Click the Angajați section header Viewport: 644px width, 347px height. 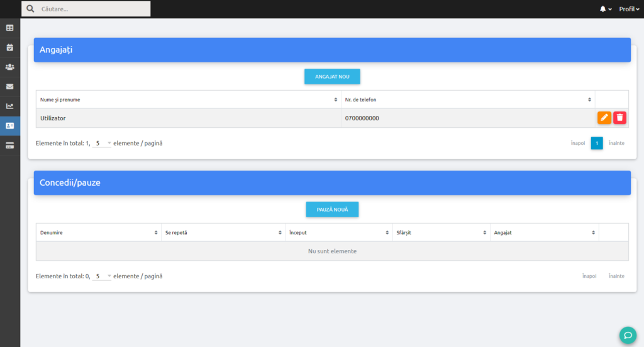pyautogui.click(x=332, y=50)
